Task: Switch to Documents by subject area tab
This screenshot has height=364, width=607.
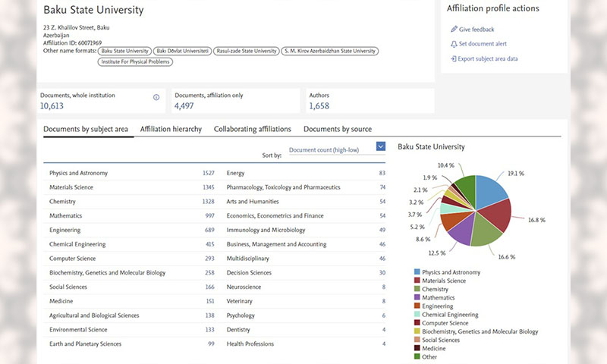Action: click(86, 129)
